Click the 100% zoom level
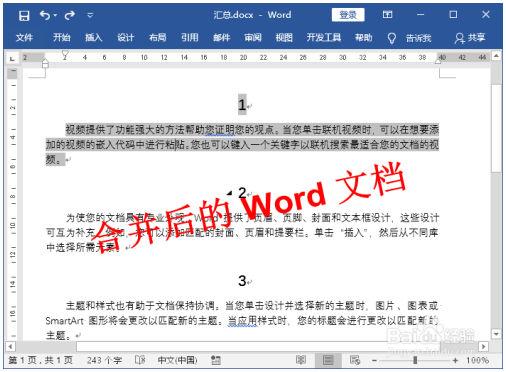This screenshot has width=506, height=372. [477, 360]
